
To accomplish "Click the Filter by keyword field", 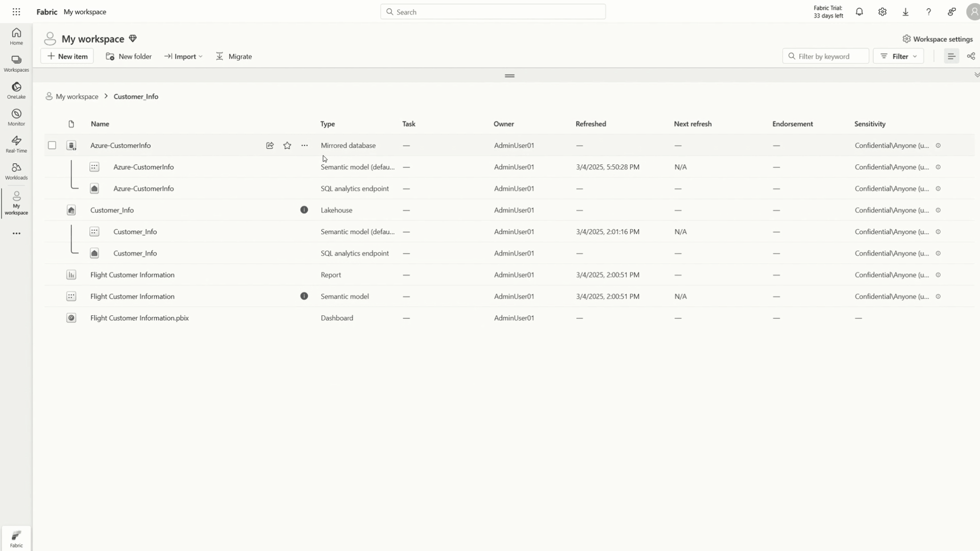I will (x=825, y=56).
